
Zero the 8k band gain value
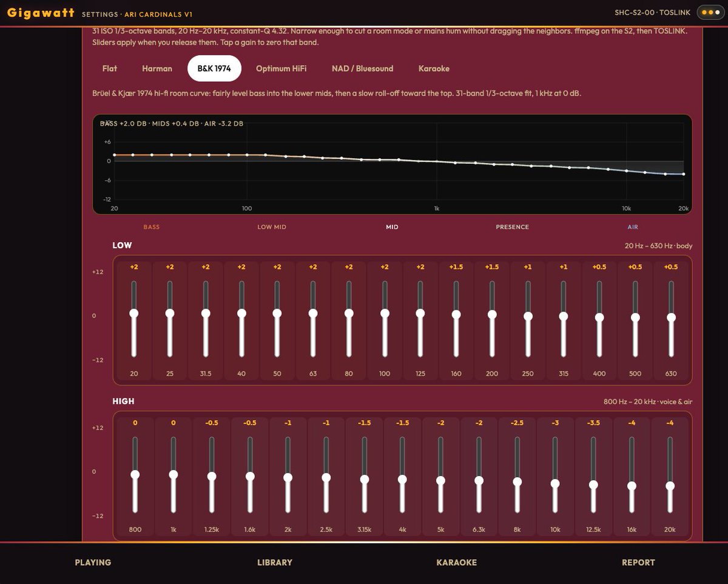point(517,423)
